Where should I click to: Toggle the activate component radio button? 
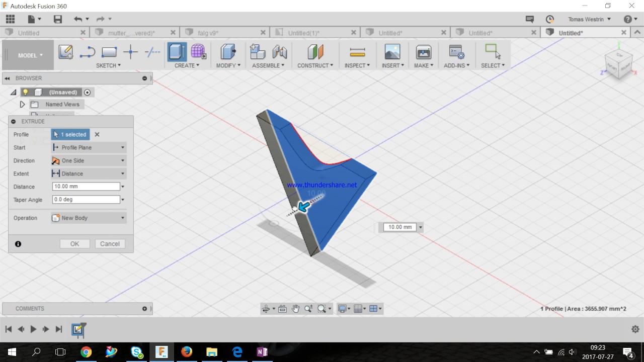tap(88, 93)
